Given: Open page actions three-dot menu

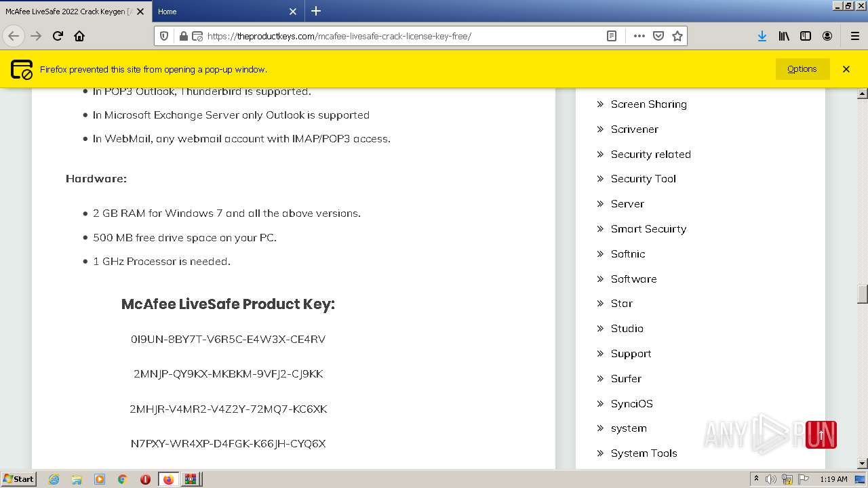Looking at the screenshot, I should tap(639, 36).
